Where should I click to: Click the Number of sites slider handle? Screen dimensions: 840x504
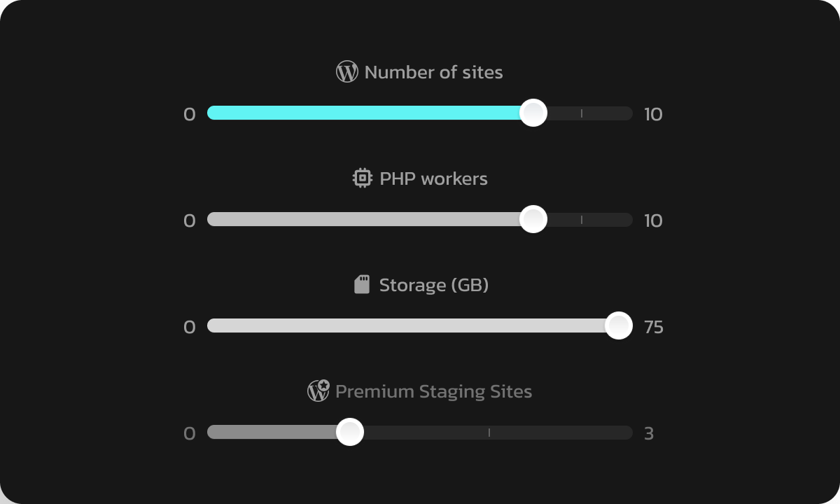coord(533,113)
